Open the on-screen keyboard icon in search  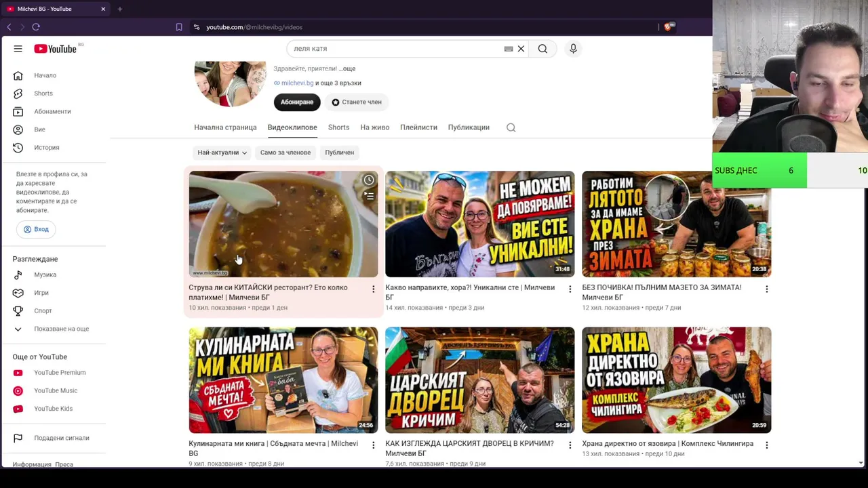tap(509, 49)
